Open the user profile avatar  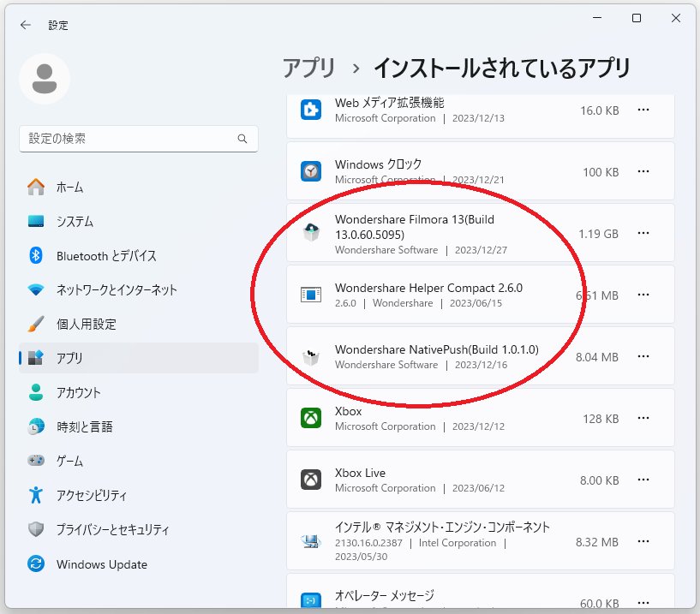coord(45,79)
